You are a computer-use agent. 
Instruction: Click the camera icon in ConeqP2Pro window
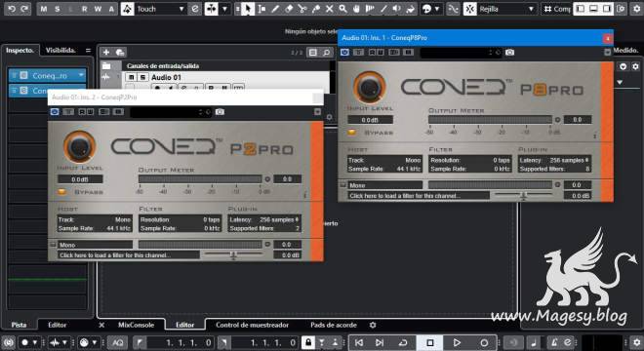(x=221, y=112)
